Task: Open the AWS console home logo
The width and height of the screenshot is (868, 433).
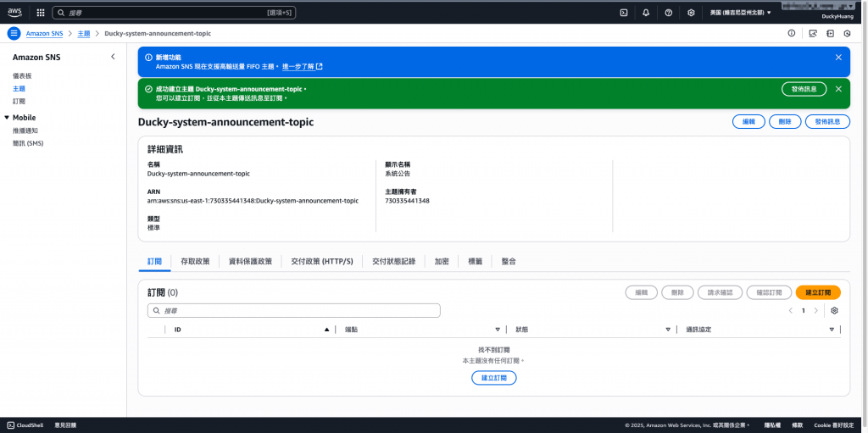Action: tap(14, 12)
